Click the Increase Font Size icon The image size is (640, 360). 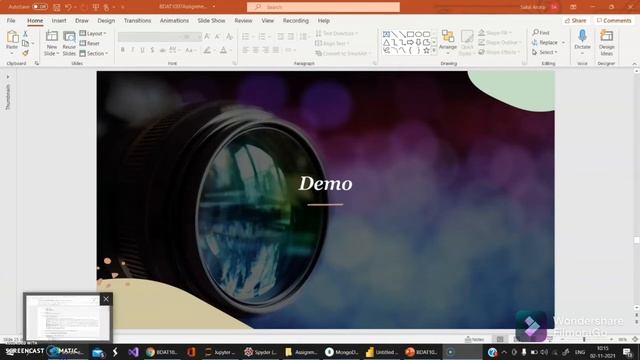(207, 37)
